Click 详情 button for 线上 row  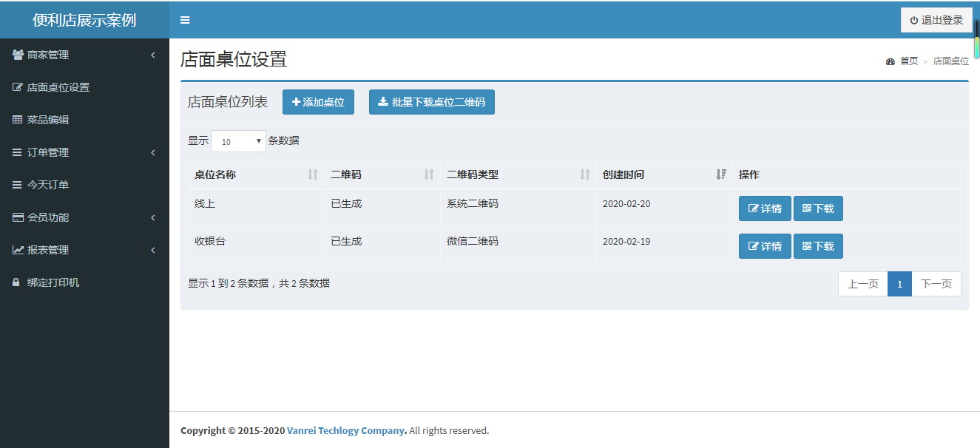(x=765, y=208)
